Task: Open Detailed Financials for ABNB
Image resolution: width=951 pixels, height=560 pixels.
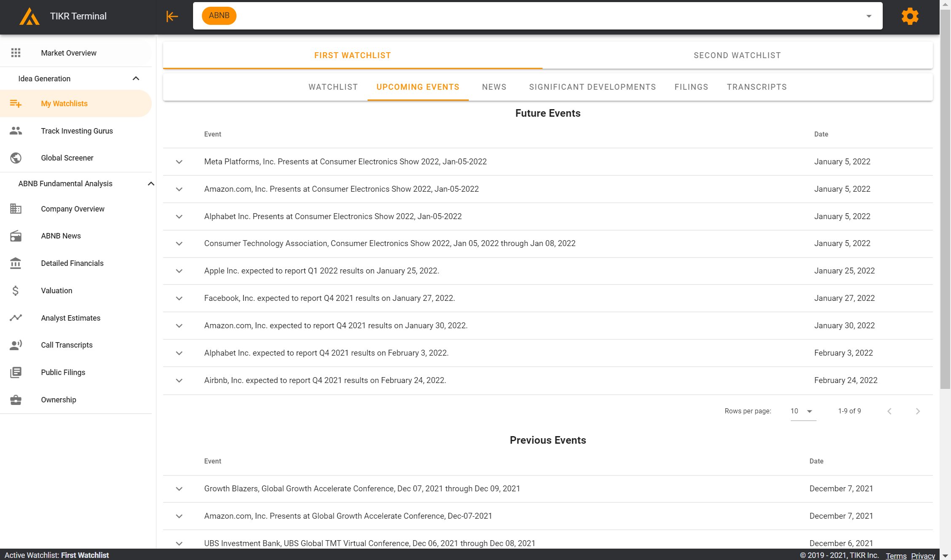Action: click(76, 263)
